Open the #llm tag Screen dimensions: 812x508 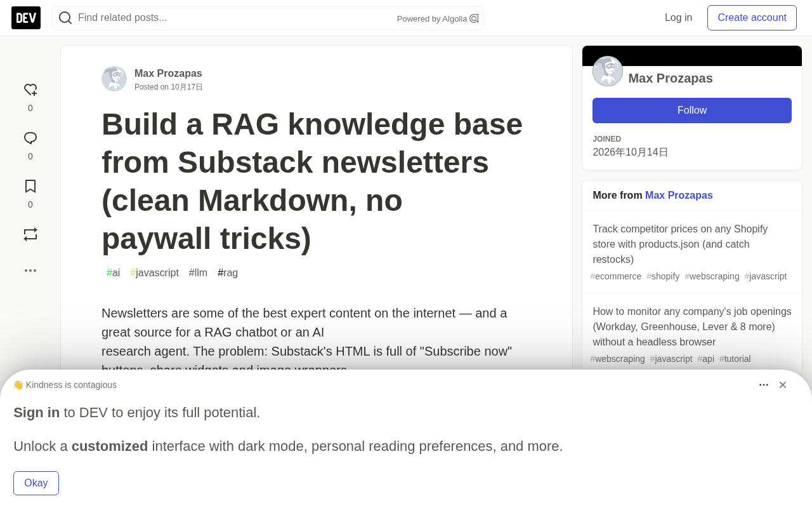tap(198, 273)
